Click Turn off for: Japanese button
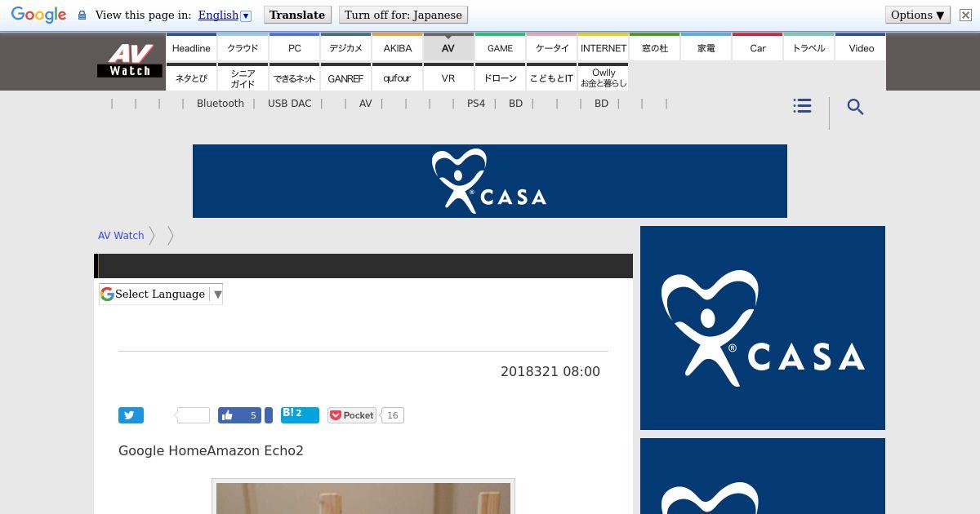 pyautogui.click(x=403, y=15)
